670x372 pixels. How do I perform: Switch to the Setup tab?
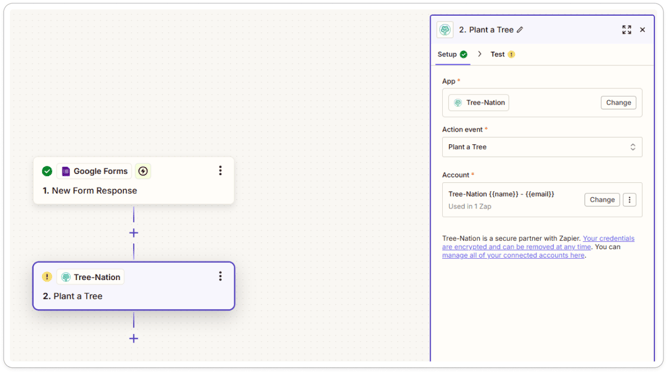click(452, 54)
